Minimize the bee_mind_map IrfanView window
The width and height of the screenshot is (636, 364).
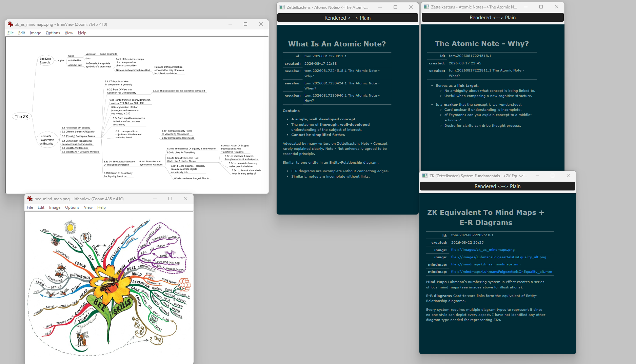[x=155, y=199]
